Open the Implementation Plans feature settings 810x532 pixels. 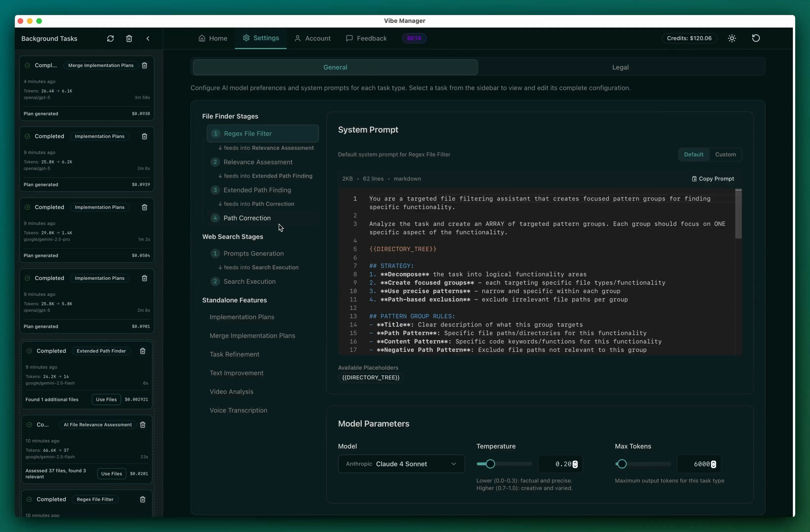tap(242, 317)
